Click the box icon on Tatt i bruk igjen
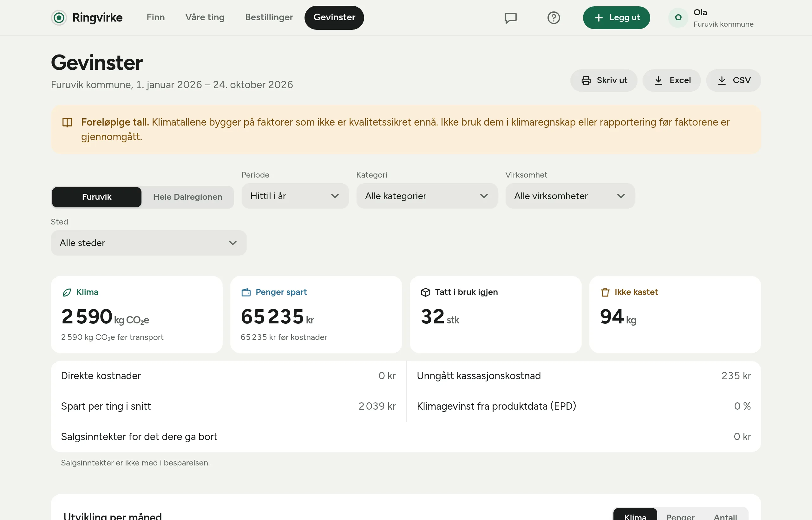 (426, 292)
